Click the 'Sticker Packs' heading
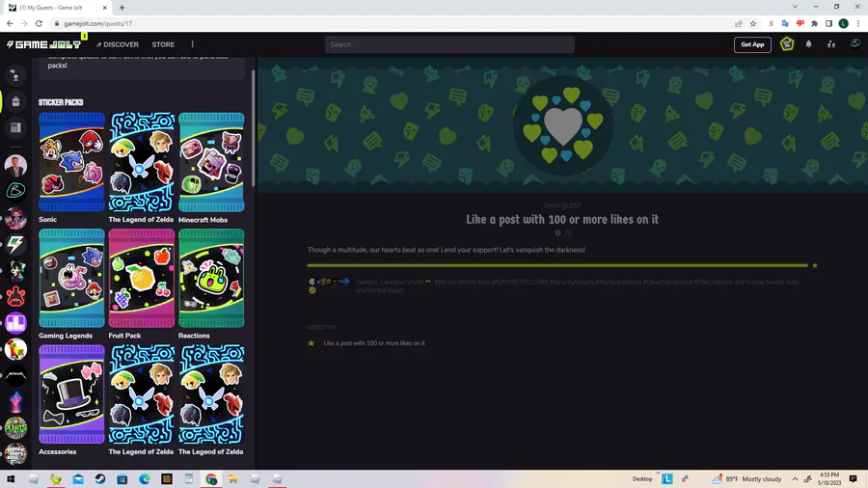The height and width of the screenshot is (488, 868). coord(61,102)
